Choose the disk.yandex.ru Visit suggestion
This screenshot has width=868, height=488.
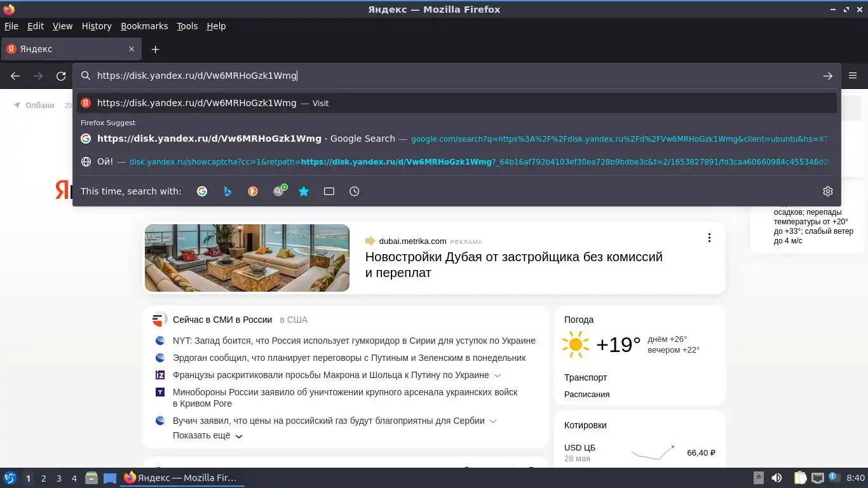click(456, 103)
